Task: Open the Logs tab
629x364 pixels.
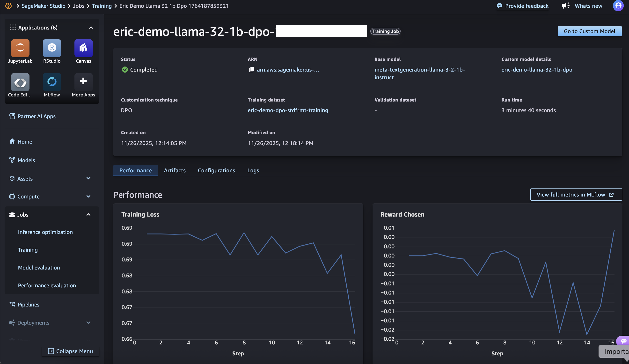Action: [253, 170]
